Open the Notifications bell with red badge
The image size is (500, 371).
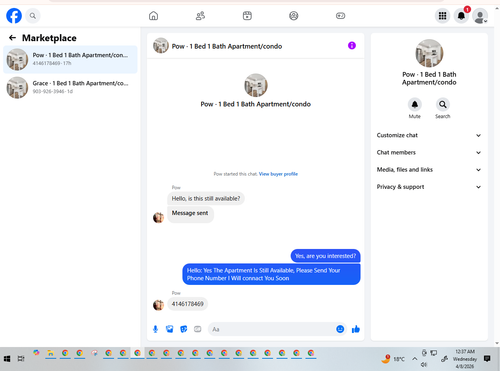click(x=461, y=16)
